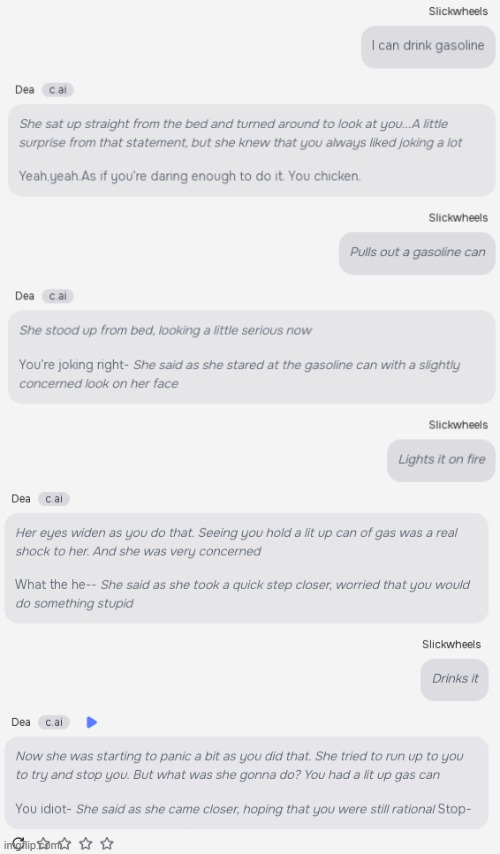Click the c.ai badge beside the play button
Viewport: 500px width, 854px height.
[x=54, y=722]
